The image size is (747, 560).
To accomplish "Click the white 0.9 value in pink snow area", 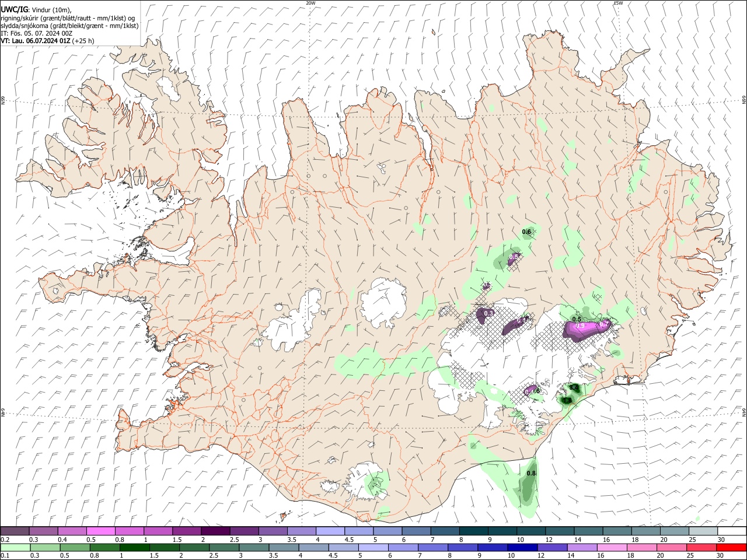I will coord(580,327).
